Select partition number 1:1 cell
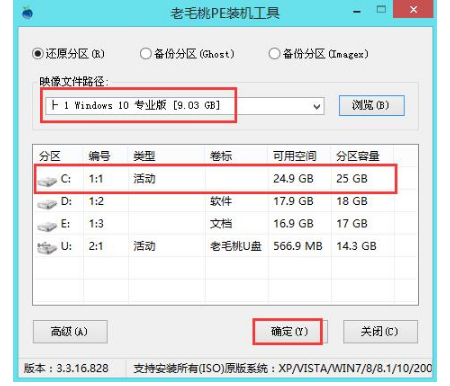The width and height of the screenshot is (450, 386). [96, 179]
